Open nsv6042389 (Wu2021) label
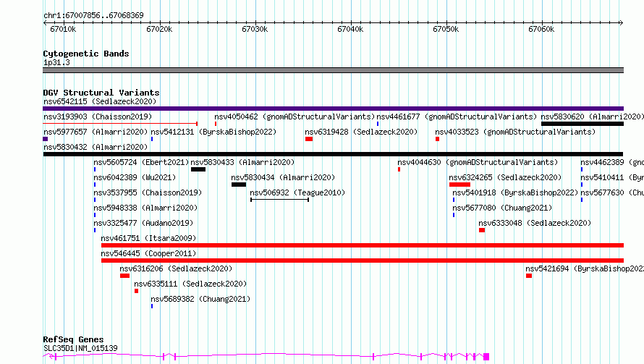Viewport: 644px width, 364px height. (x=135, y=177)
